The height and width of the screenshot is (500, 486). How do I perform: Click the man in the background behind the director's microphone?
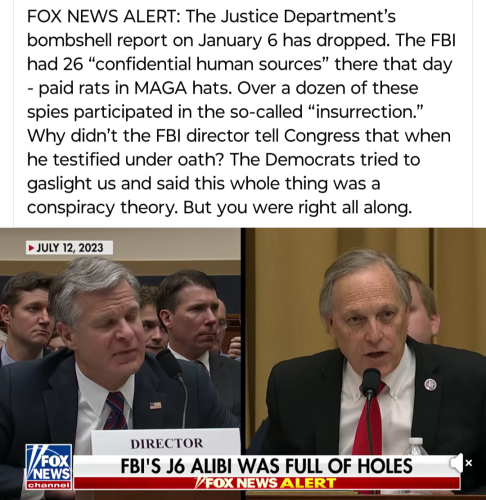(190, 320)
